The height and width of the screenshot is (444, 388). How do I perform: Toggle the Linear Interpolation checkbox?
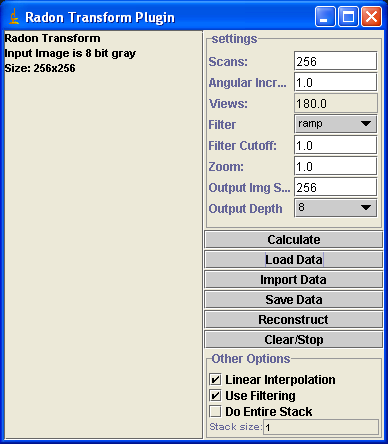pyautogui.click(x=215, y=379)
